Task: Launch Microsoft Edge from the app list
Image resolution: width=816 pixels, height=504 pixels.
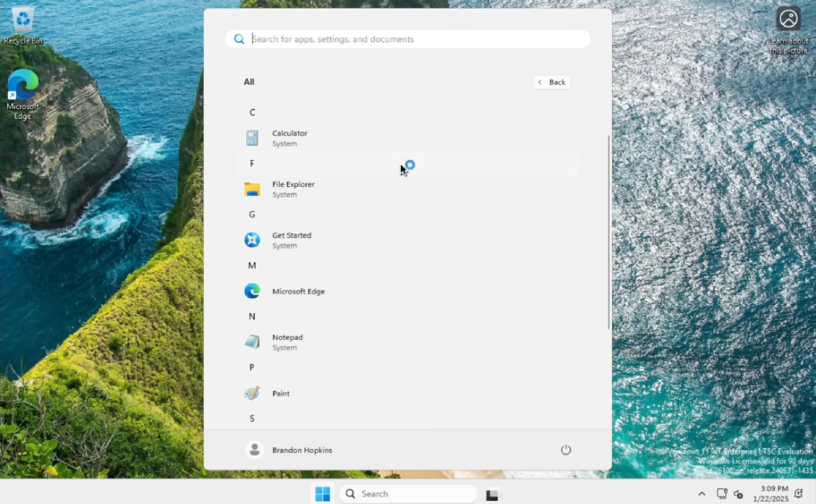Action: [x=299, y=291]
